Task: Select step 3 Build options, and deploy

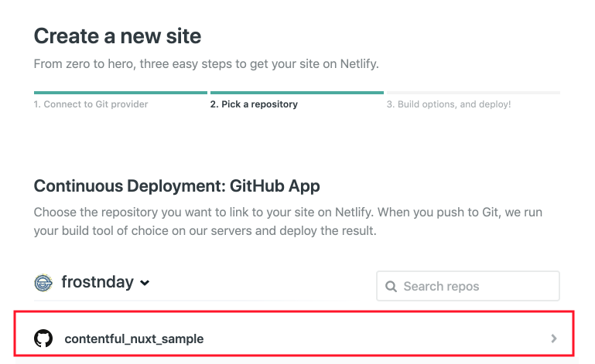Action: click(449, 104)
